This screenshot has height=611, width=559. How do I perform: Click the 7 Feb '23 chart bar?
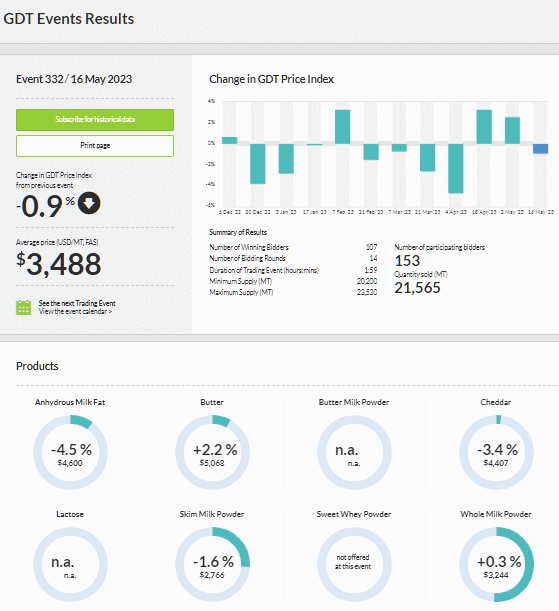click(x=342, y=127)
